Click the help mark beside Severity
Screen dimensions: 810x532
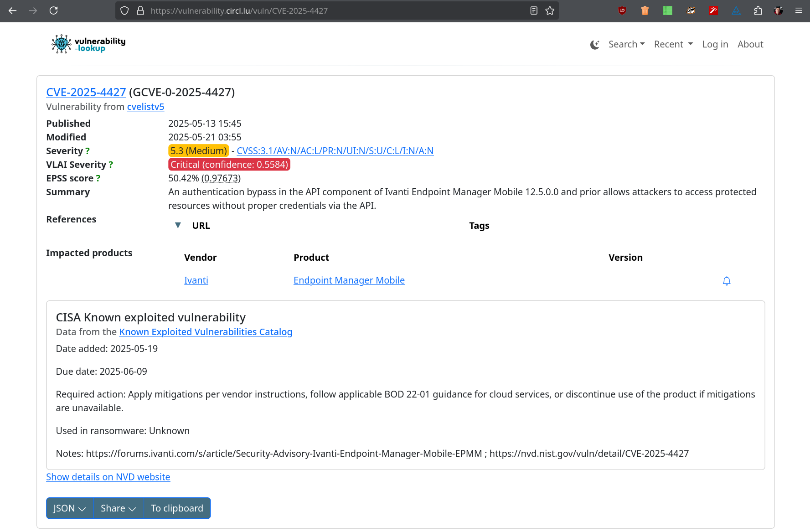[x=88, y=151]
